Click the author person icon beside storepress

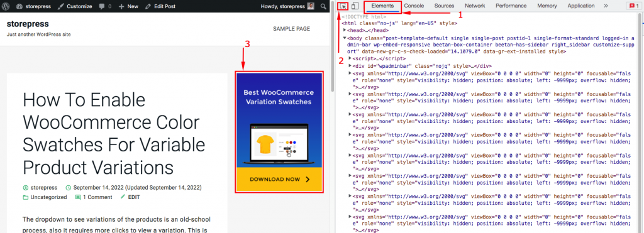26,188
